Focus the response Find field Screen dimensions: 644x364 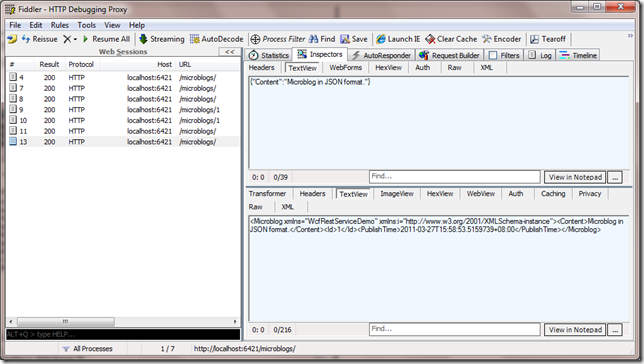click(454, 329)
